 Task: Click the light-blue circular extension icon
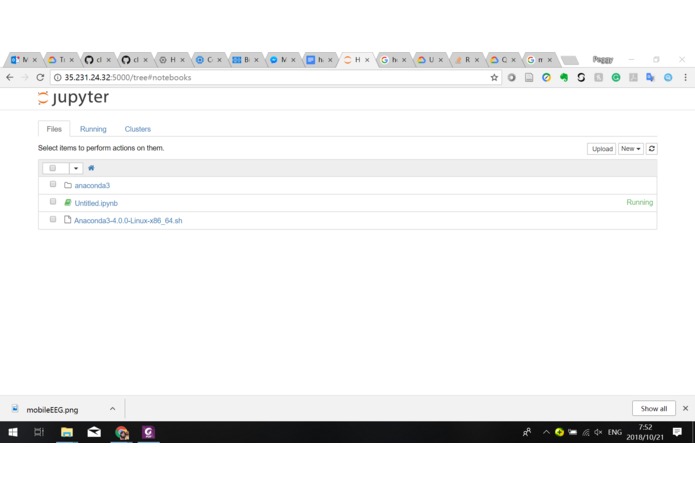click(x=668, y=78)
